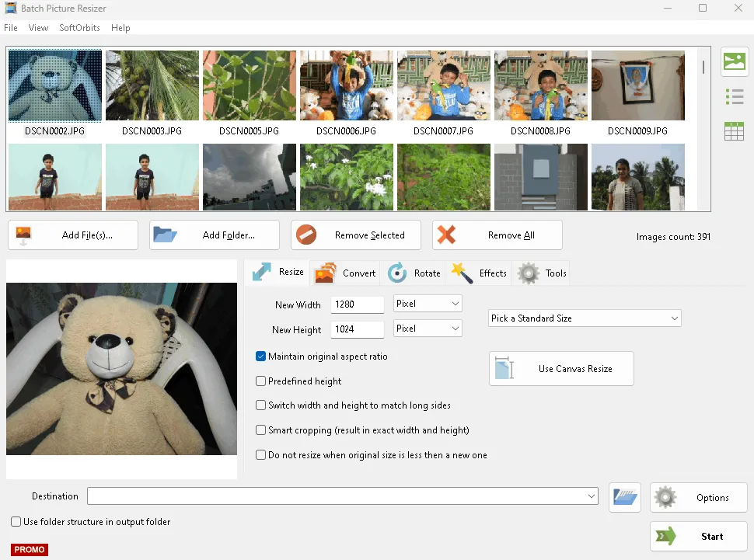Click the Convert tab icon
The height and width of the screenshot is (560, 754).
(x=325, y=273)
